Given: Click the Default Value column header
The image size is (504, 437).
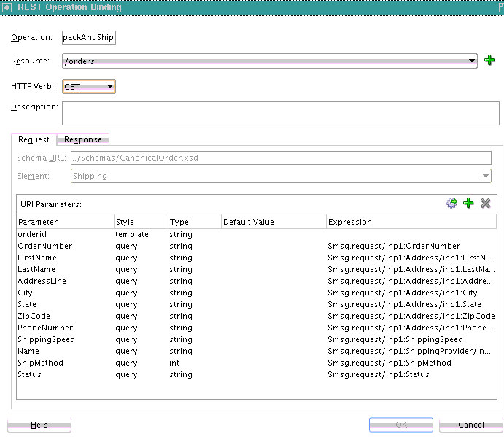Looking at the screenshot, I should tap(274, 222).
